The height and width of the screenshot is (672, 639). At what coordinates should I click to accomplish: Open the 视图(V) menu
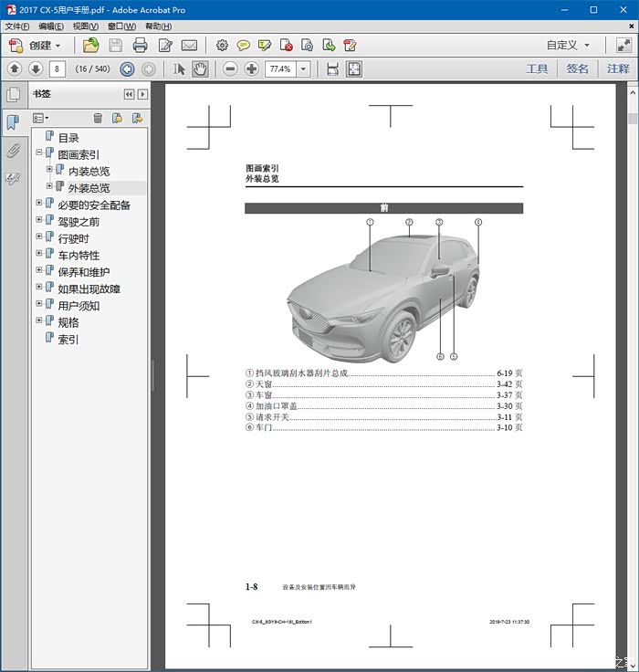[86, 26]
